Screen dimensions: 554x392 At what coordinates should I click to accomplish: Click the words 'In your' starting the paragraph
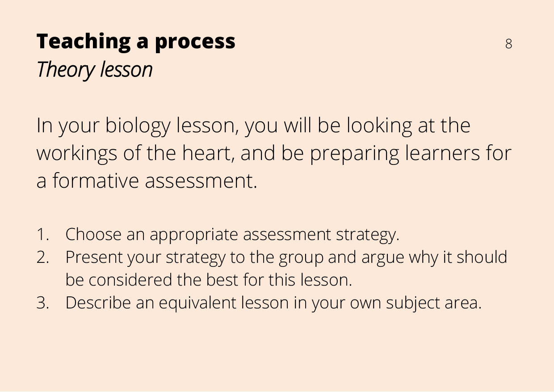[68, 126]
